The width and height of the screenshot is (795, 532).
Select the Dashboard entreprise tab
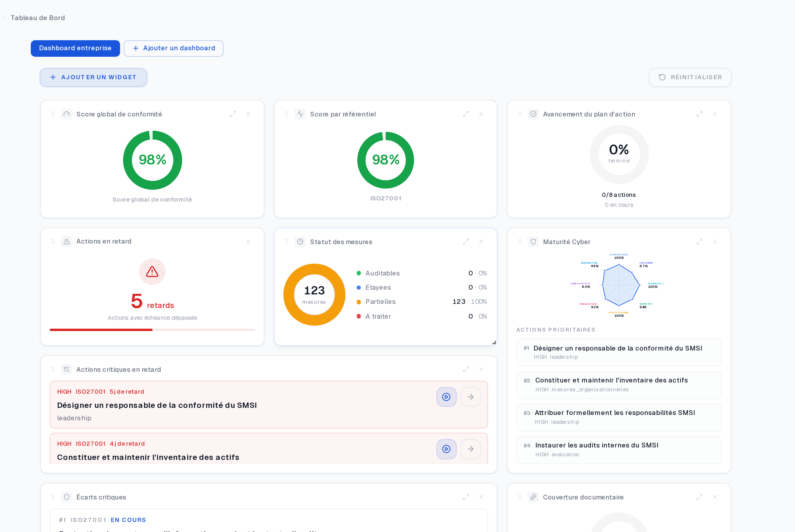pos(75,48)
